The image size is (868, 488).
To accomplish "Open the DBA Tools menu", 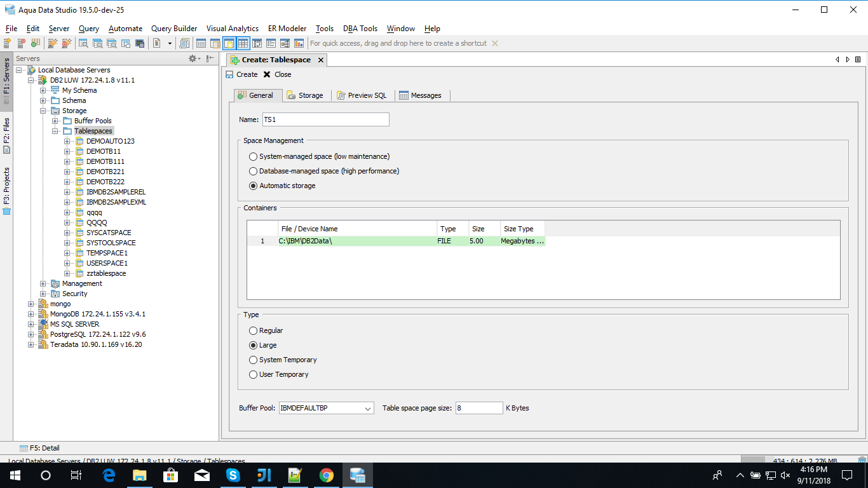I will [360, 29].
